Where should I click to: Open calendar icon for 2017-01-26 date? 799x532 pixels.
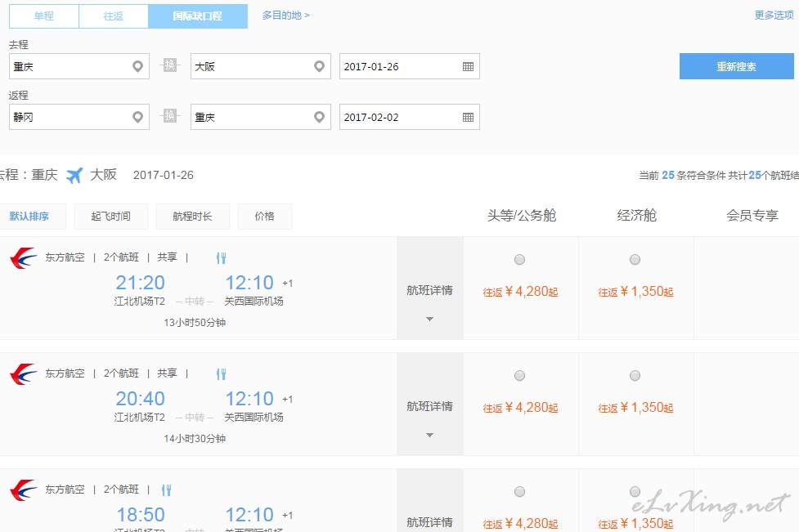point(469,67)
